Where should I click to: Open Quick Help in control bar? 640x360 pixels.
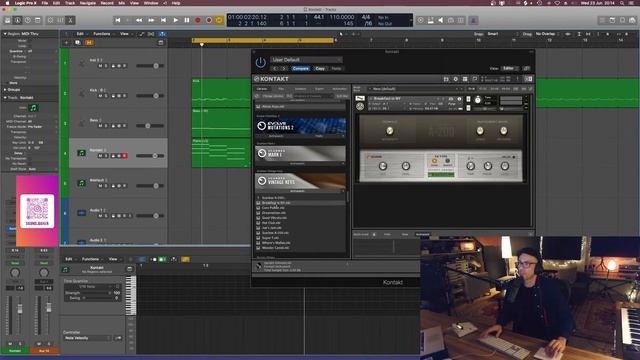[28, 20]
